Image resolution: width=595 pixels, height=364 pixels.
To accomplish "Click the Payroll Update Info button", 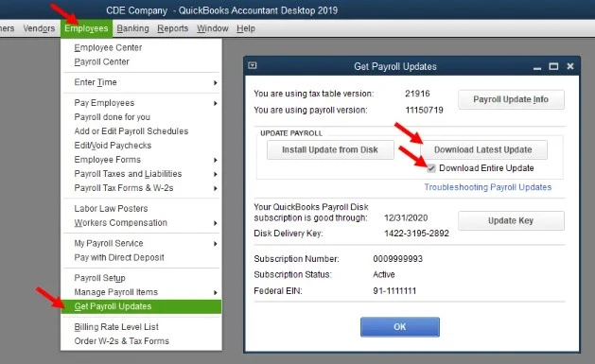I will tap(511, 99).
